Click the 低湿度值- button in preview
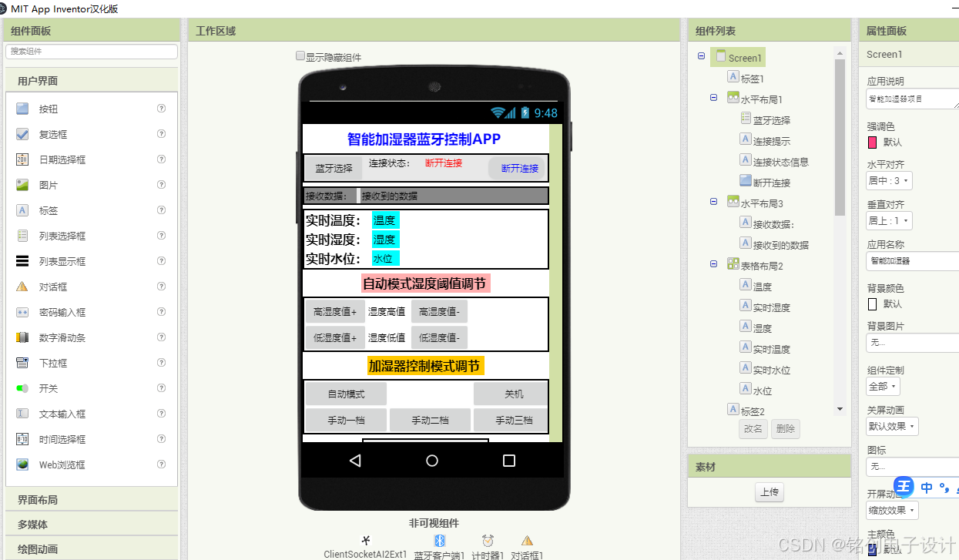The image size is (959, 560). 439,337
